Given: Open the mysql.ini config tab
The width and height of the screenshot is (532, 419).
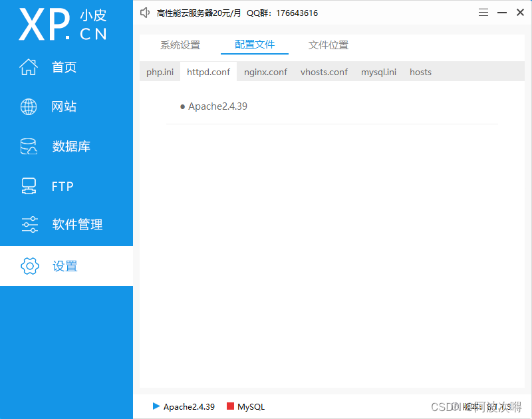Looking at the screenshot, I should pyautogui.click(x=378, y=72).
